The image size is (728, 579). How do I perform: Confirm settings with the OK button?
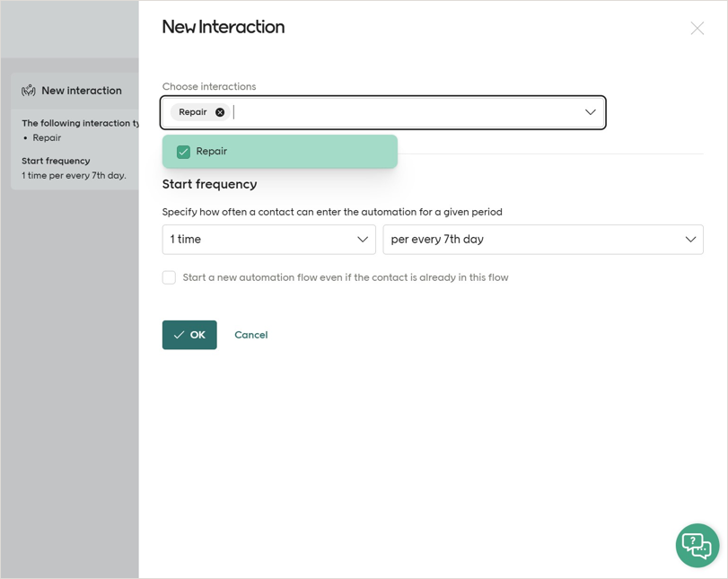click(189, 334)
